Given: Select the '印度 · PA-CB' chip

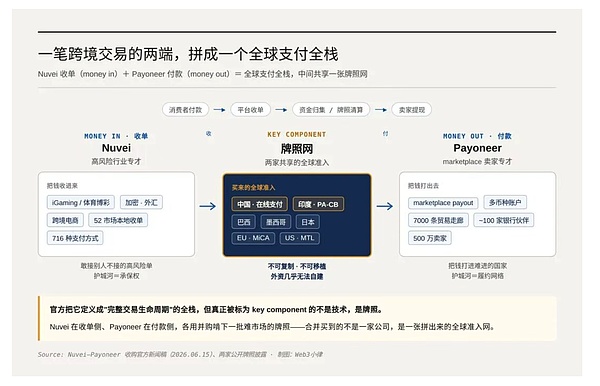Looking at the screenshot, I should tap(318, 204).
